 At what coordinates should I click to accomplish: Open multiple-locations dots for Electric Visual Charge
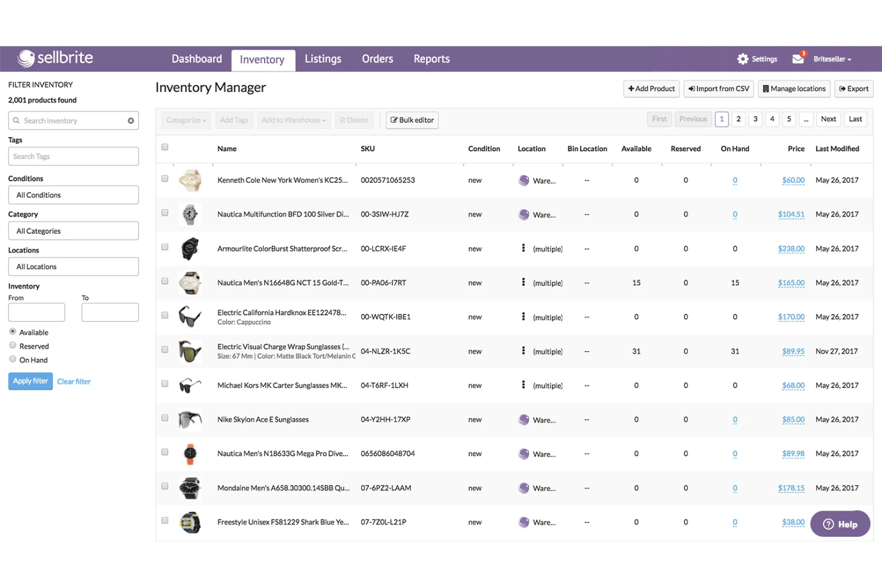coord(523,350)
